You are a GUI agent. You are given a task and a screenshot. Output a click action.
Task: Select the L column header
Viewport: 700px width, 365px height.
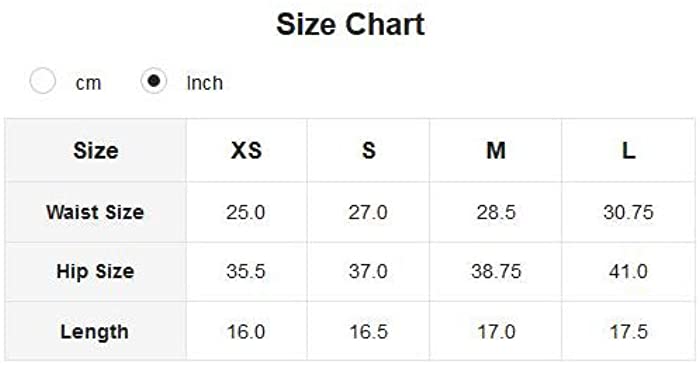(x=629, y=150)
